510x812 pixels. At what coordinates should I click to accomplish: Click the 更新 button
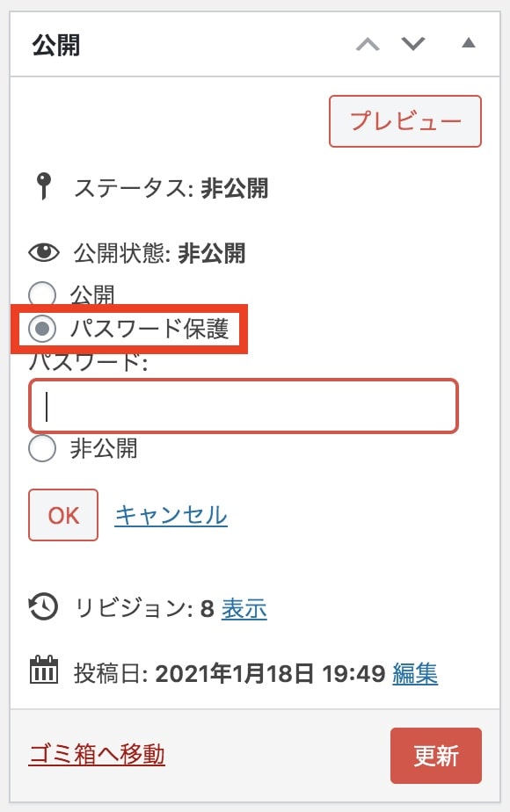click(436, 756)
